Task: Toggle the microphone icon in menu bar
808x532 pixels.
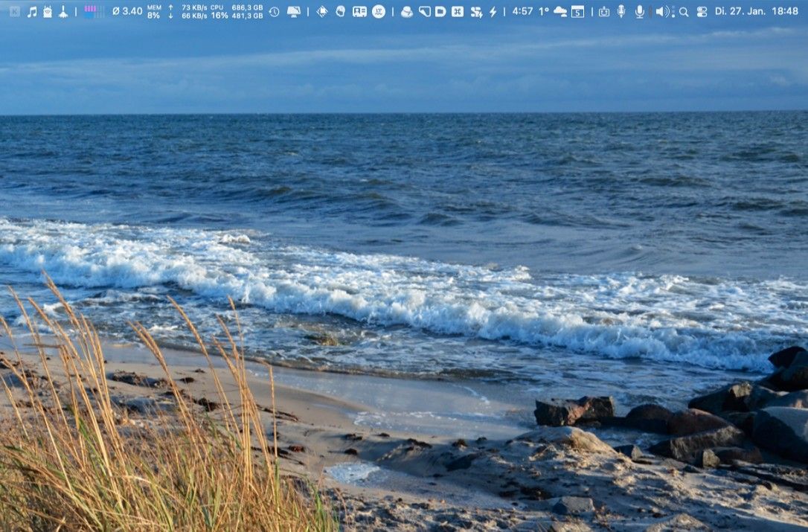Action: (639, 11)
